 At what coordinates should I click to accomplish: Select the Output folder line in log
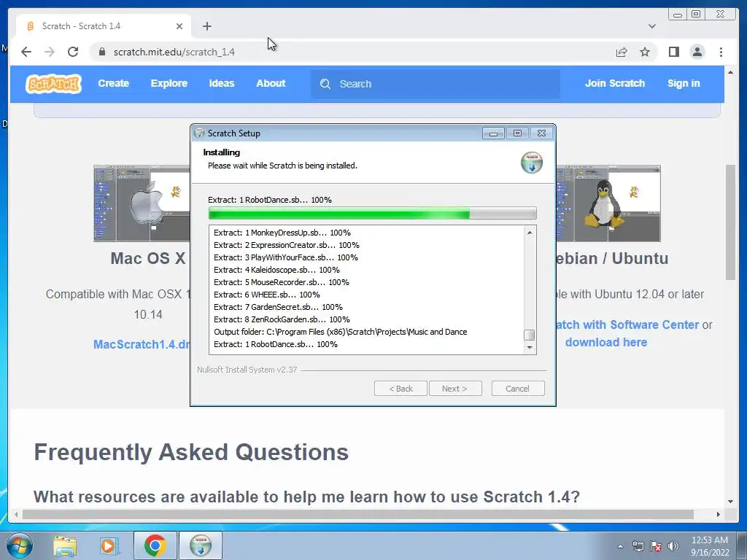coord(340,332)
